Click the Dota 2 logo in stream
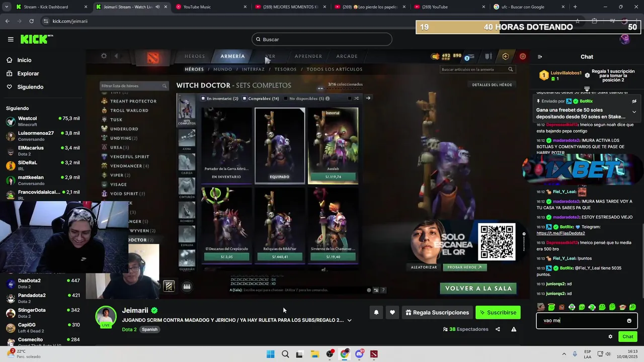Image resolution: width=644 pixels, height=362 pixels. [153, 58]
